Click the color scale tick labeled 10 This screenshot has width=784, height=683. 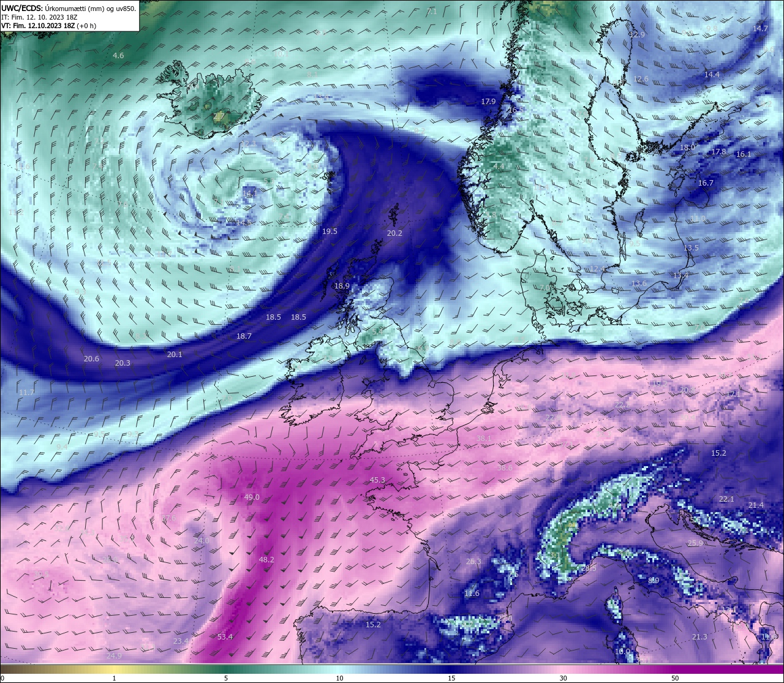(339, 678)
